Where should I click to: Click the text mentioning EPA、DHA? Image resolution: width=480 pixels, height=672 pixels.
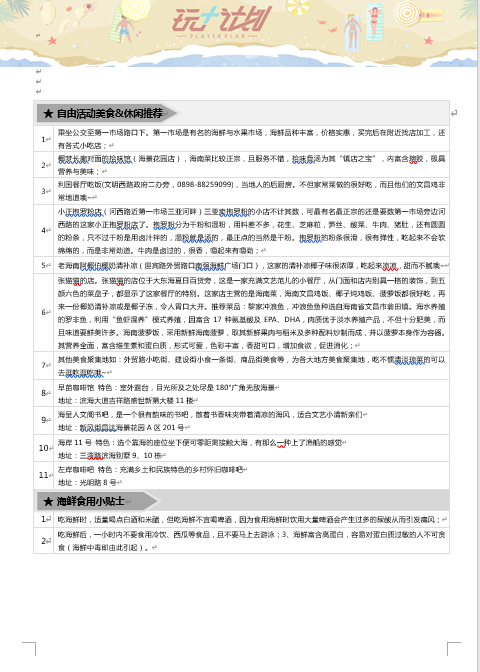point(282,319)
